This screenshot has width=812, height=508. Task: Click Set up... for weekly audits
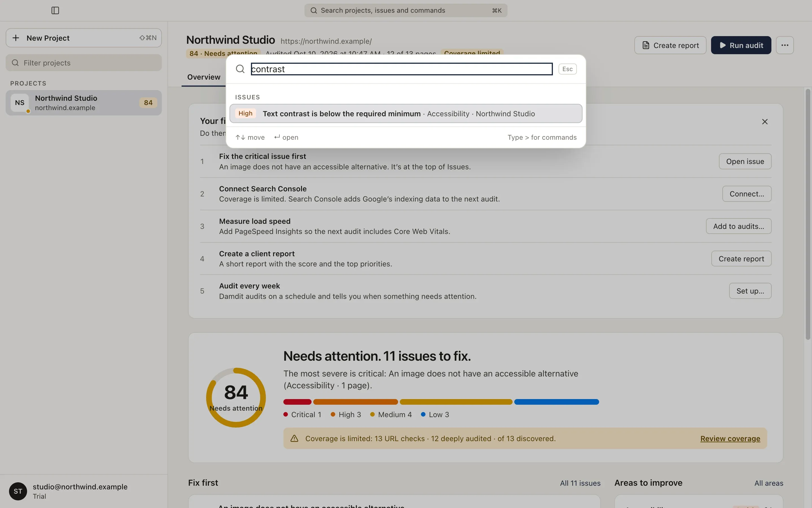[750, 291]
